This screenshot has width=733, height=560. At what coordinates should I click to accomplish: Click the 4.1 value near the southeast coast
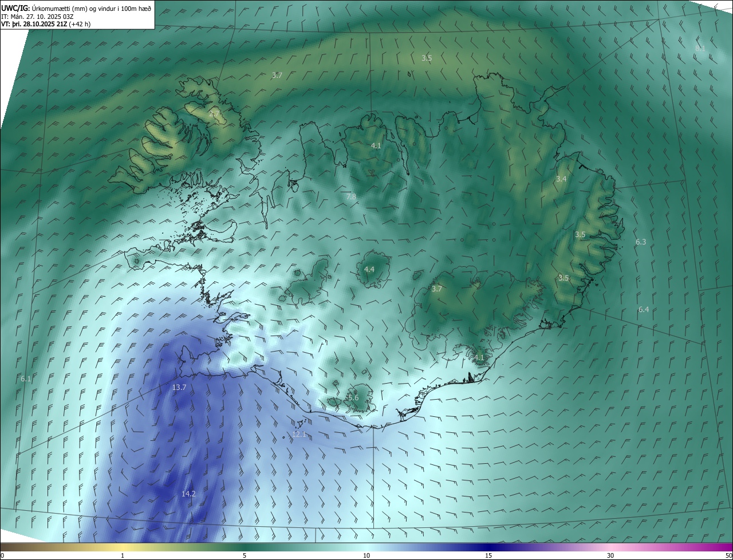[479, 358]
